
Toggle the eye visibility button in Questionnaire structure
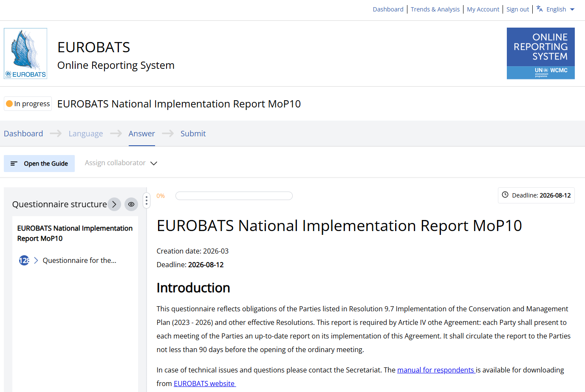coord(131,204)
